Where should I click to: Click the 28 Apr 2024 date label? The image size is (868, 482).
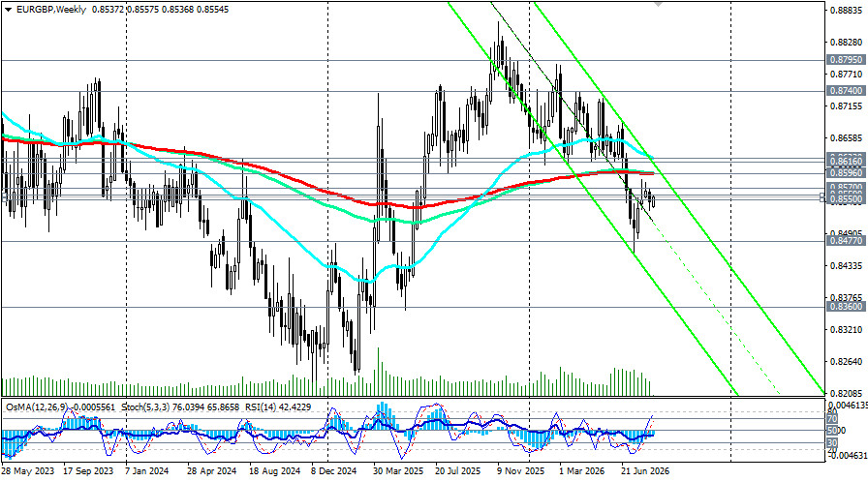212,471
